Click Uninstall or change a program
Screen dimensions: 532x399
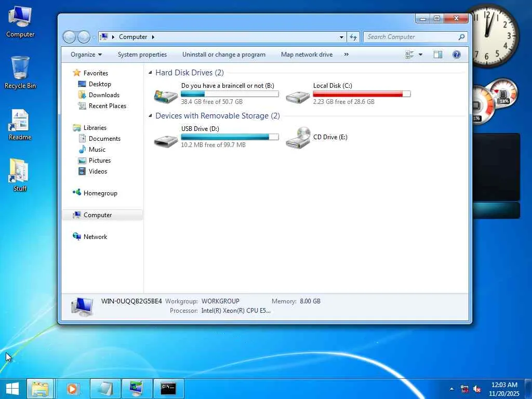pyautogui.click(x=223, y=55)
